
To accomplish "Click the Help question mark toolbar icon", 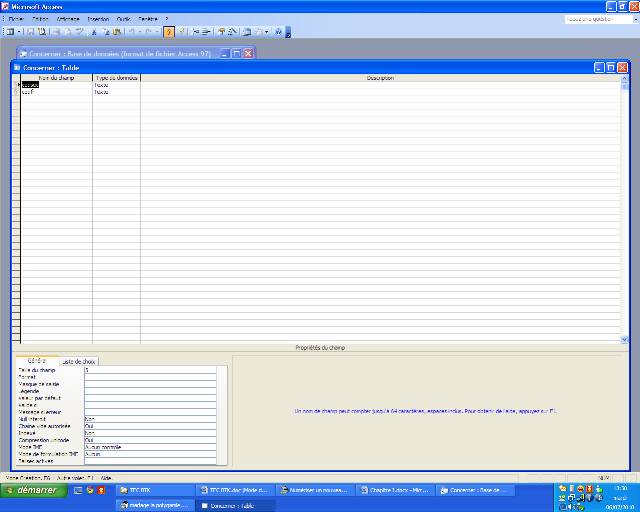I will tap(278, 32).
